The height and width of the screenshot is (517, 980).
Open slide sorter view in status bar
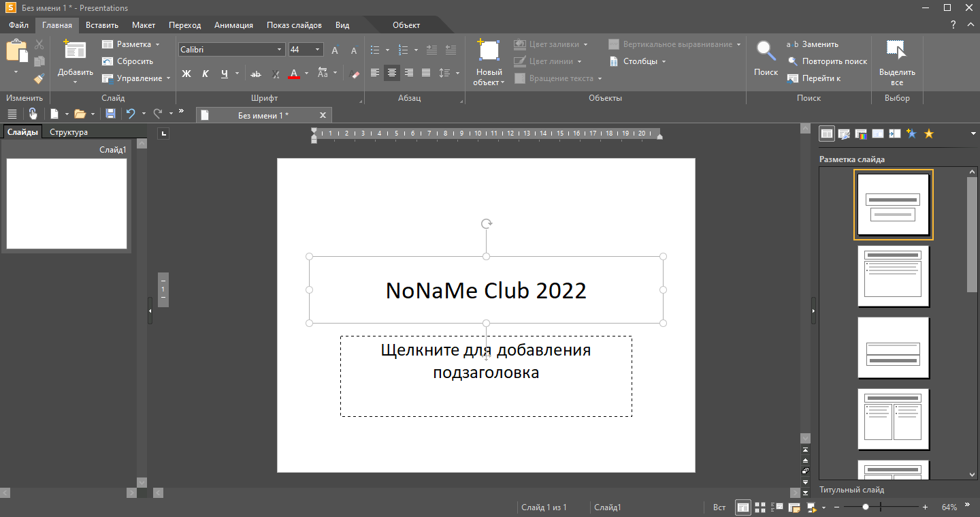point(760,507)
